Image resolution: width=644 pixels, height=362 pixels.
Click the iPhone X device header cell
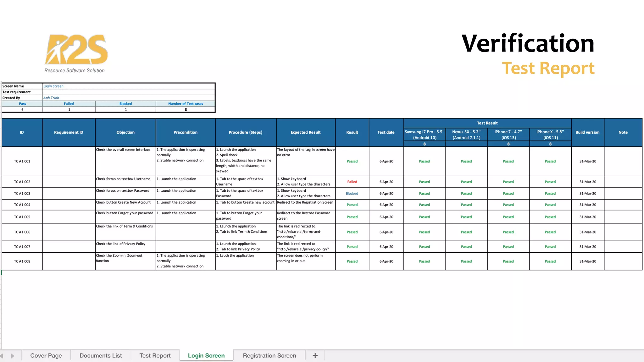coord(550,135)
